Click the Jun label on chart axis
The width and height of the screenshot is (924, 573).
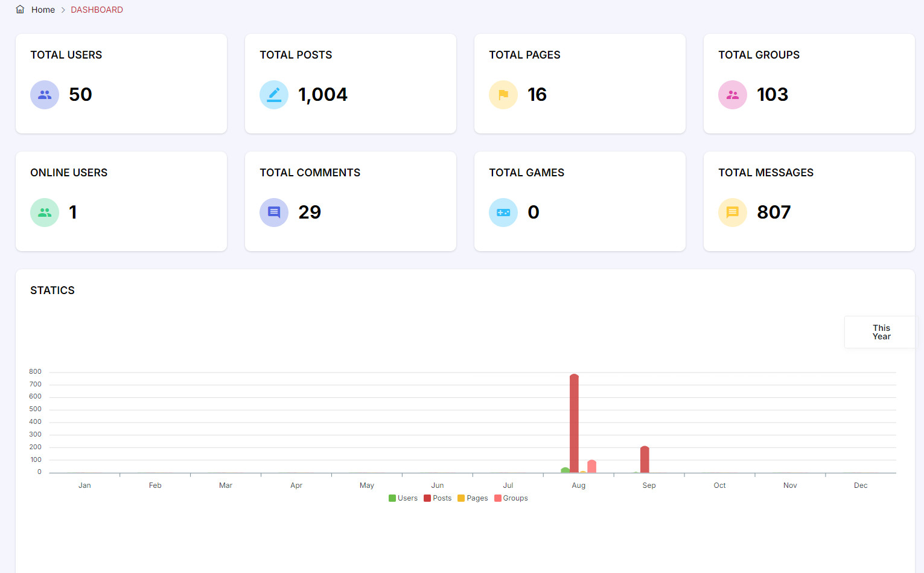pos(438,485)
